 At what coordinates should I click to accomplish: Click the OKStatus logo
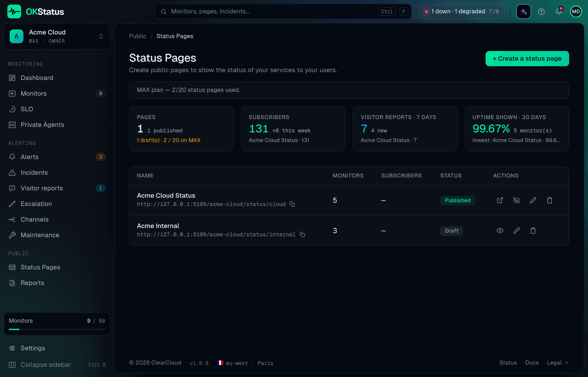coord(36,11)
